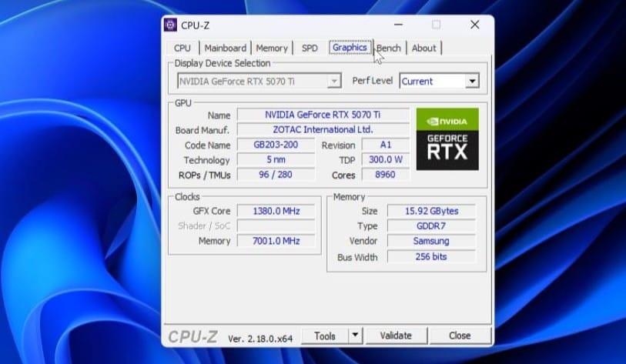Click the 300.0 W TDP value
Image resolution: width=626 pixels, height=364 pixels.
(386, 159)
